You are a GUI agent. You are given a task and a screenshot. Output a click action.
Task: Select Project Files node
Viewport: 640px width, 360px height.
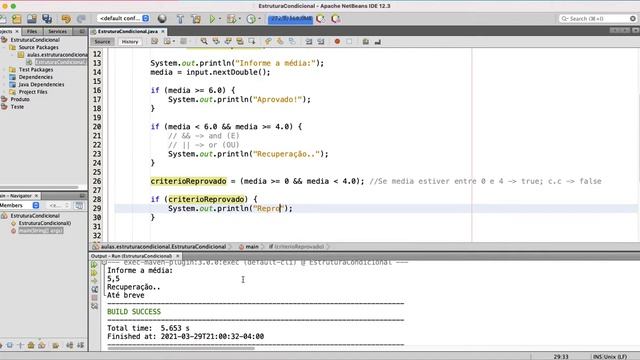pyautogui.click(x=33, y=92)
